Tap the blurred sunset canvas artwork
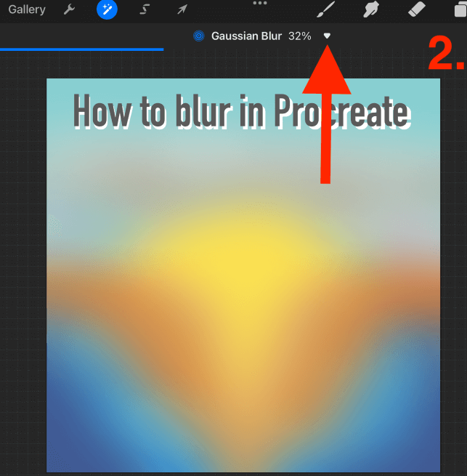The height and width of the screenshot is (476, 467). [243, 275]
